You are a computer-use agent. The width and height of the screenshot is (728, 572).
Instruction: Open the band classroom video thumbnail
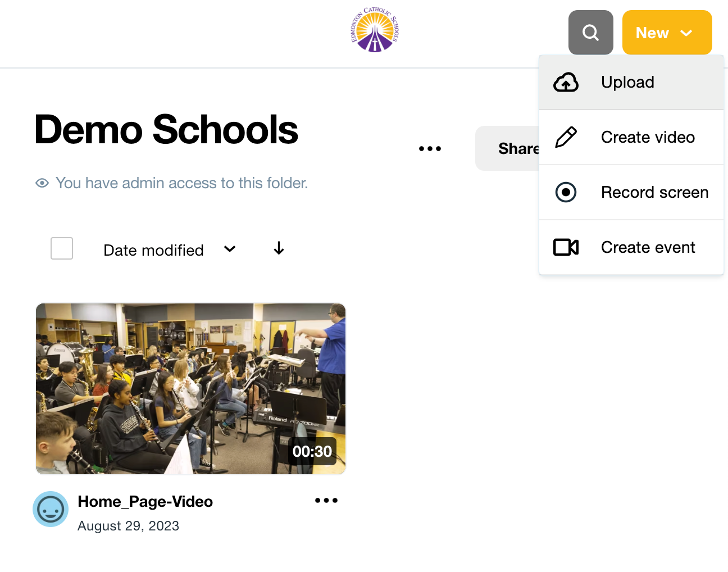coord(191,389)
